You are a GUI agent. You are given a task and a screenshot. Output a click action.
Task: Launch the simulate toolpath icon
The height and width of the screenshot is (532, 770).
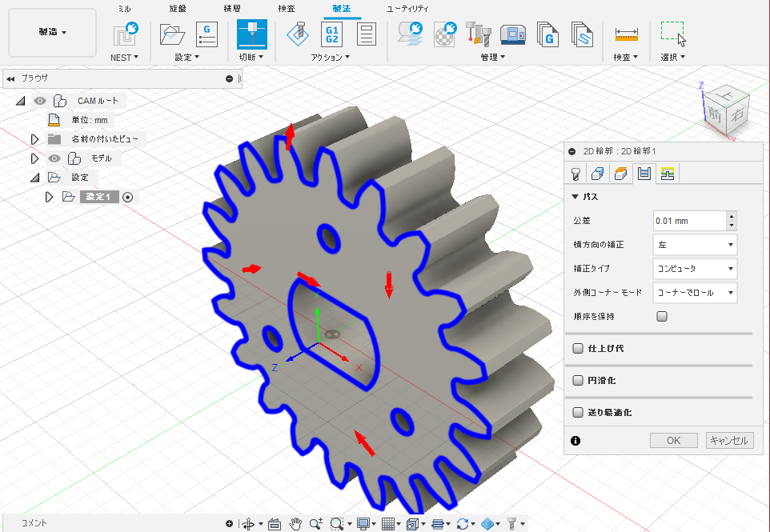click(x=298, y=34)
